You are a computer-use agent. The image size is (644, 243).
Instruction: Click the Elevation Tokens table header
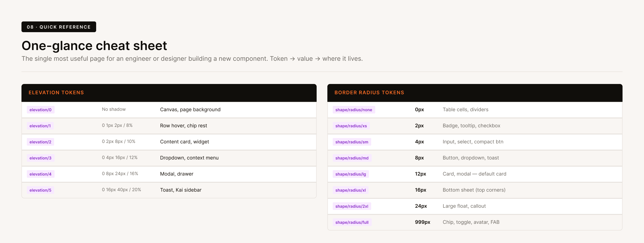click(169, 93)
